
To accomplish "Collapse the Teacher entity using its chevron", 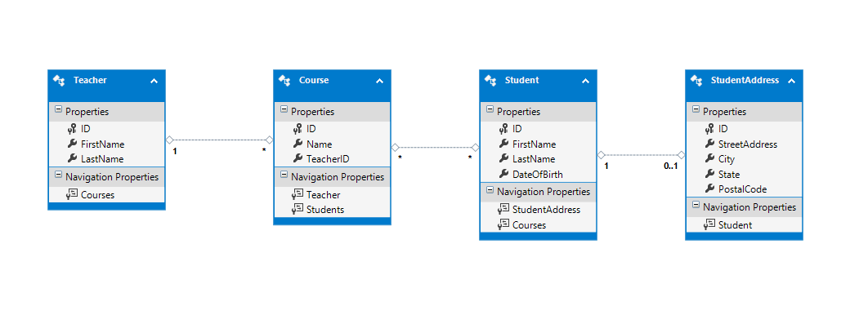I will pyautogui.click(x=154, y=82).
